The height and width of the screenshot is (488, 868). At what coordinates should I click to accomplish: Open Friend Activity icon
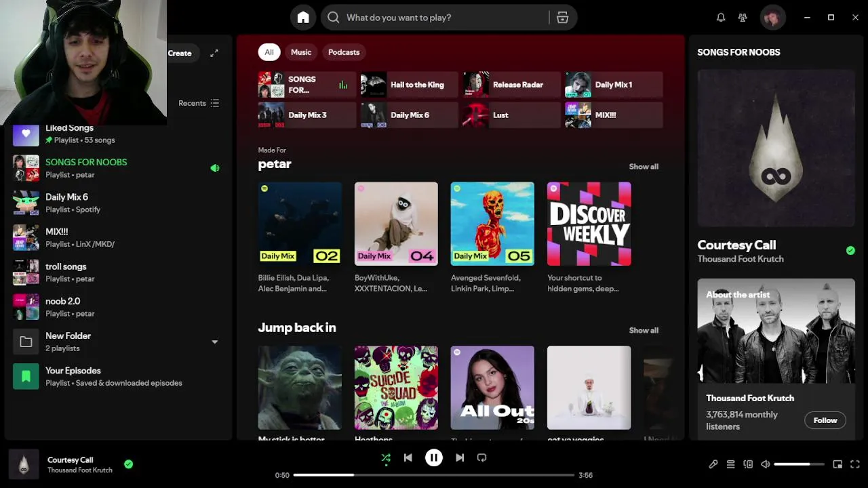[743, 18]
